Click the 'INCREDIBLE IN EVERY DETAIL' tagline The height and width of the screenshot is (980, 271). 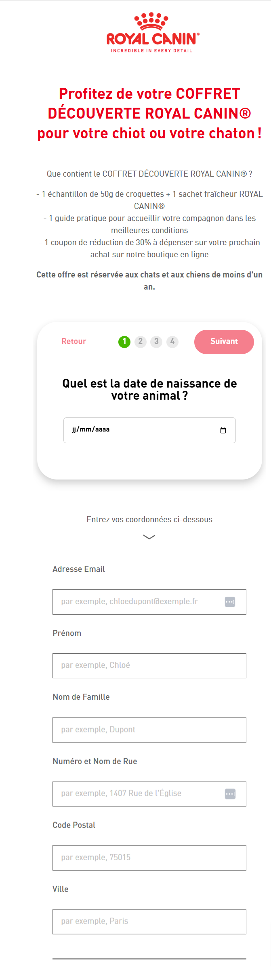(x=151, y=50)
